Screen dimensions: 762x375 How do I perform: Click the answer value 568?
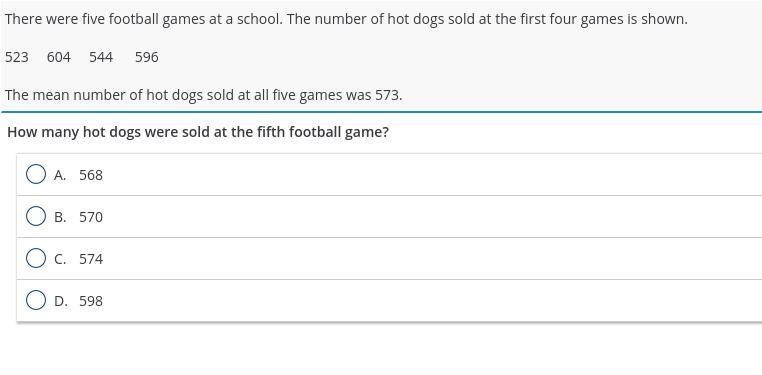(91, 175)
